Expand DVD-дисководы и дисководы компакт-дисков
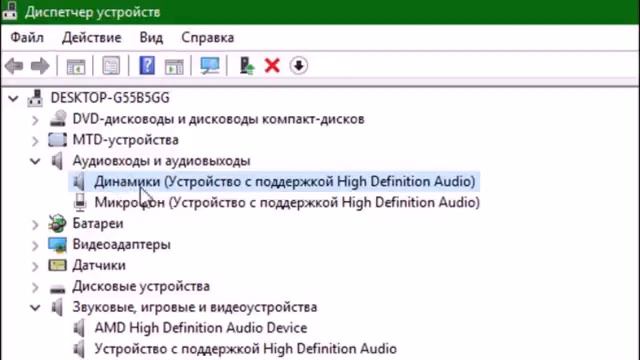The width and height of the screenshot is (640, 360). pyautogui.click(x=35, y=120)
